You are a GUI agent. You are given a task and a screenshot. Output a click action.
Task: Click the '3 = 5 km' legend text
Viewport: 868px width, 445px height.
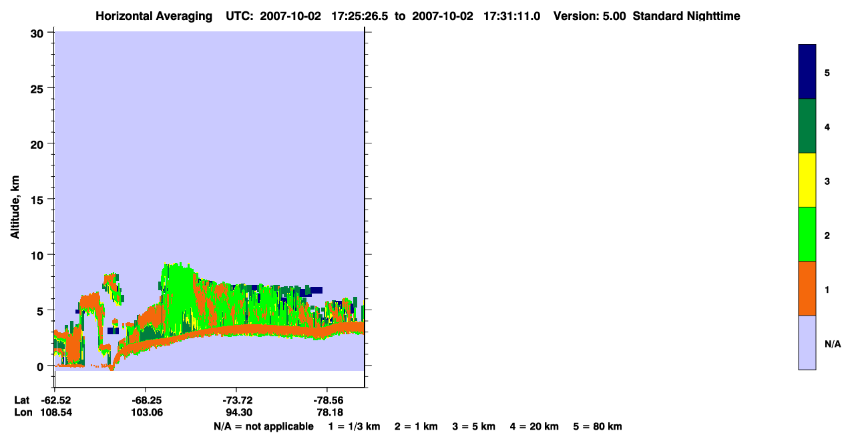(474, 426)
